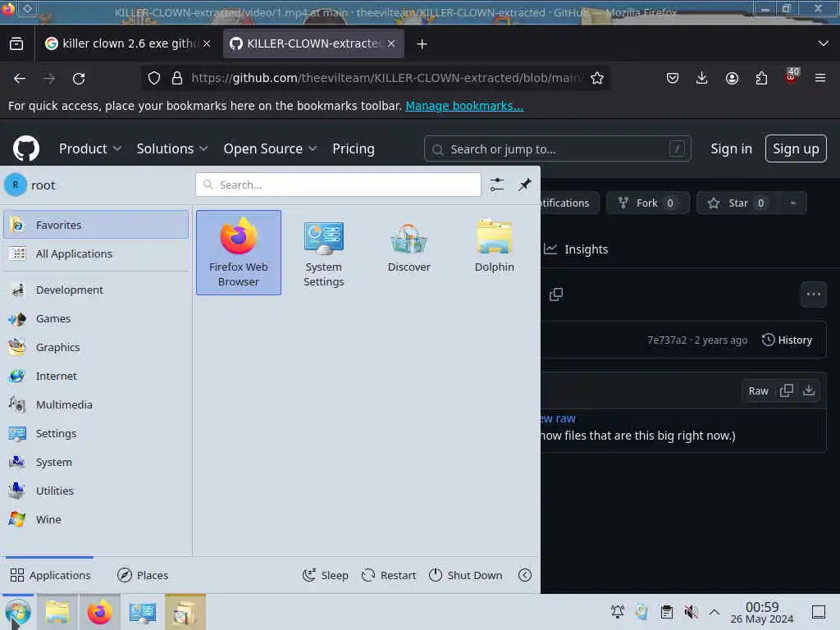Open Firefox downloads panel
840x630 pixels.
701,78
